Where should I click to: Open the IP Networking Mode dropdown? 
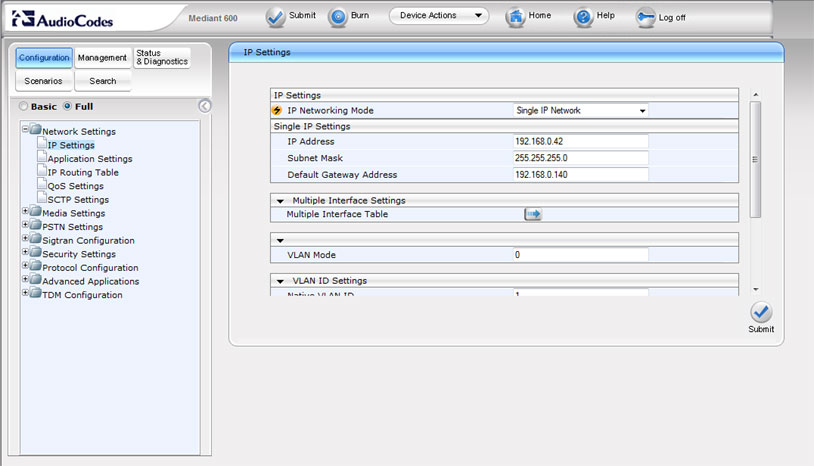pyautogui.click(x=581, y=111)
